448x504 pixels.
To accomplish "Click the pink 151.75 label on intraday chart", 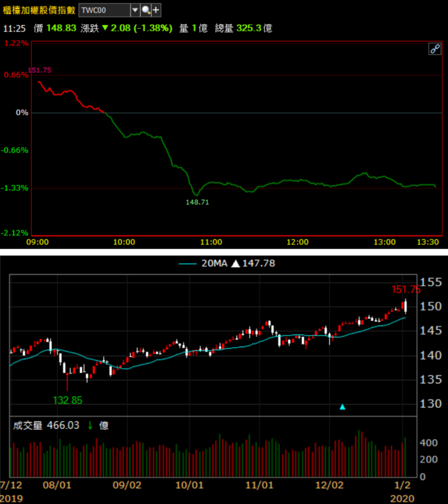I will pos(39,70).
